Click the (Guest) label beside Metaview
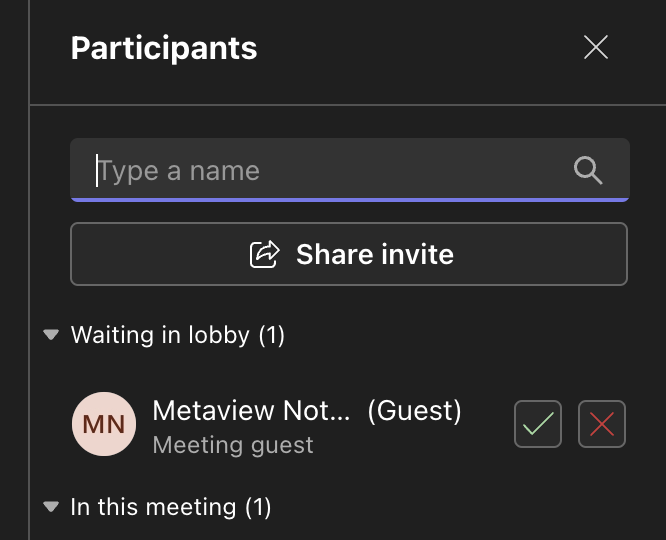Viewport: 666px width, 540px height. coord(414,411)
